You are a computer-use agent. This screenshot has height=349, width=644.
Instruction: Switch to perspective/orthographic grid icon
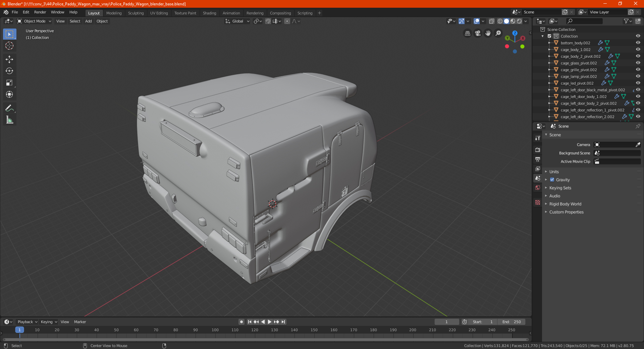pos(467,33)
